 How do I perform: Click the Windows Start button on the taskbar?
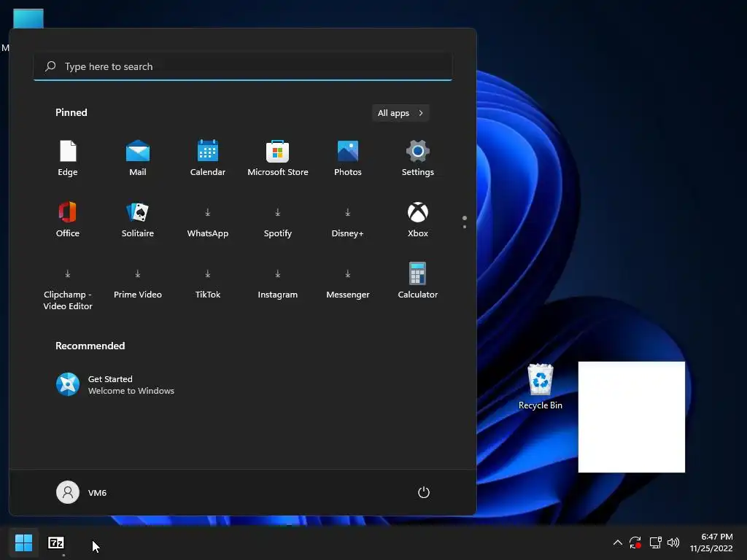(23, 542)
